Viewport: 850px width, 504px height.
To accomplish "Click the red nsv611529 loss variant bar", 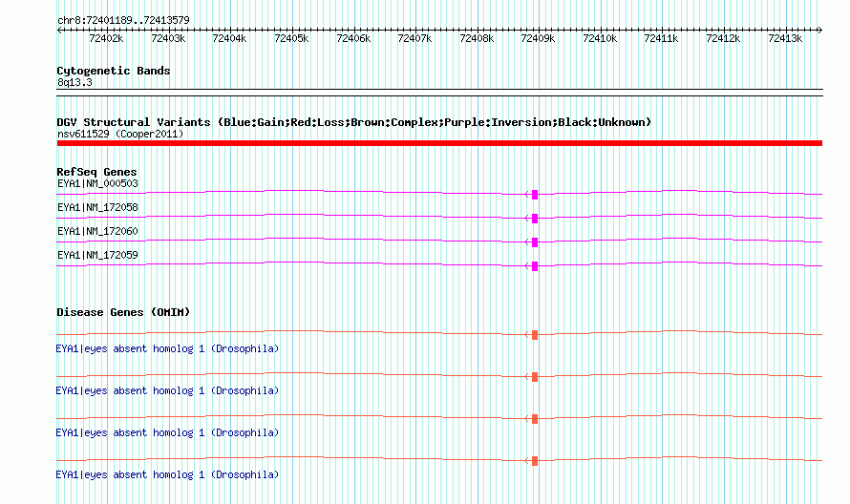I will coord(439,143).
